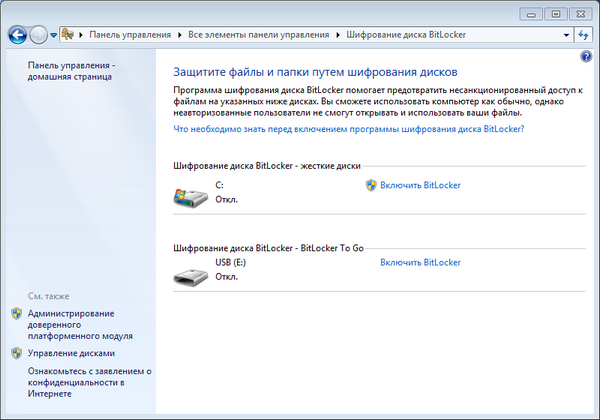Open the Help question mark icon

(x=586, y=57)
